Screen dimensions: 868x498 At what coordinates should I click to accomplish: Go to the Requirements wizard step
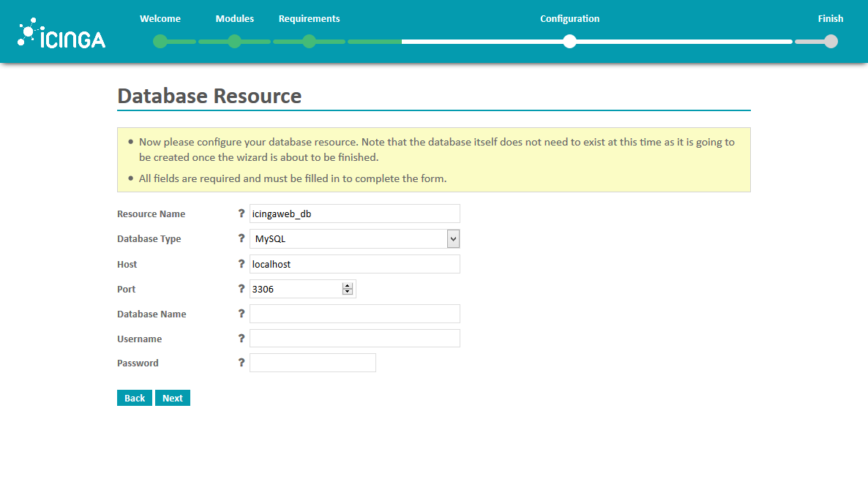point(309,19)
